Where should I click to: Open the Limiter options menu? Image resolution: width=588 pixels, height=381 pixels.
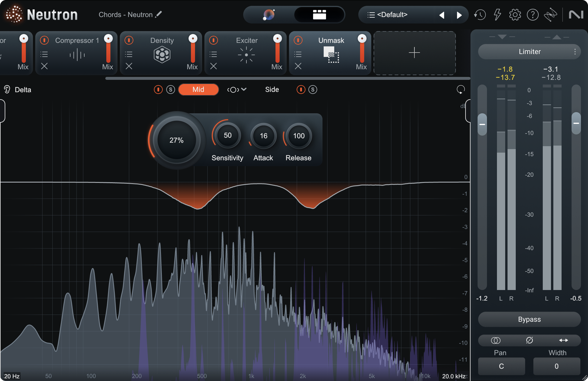[x=575, y=51]
